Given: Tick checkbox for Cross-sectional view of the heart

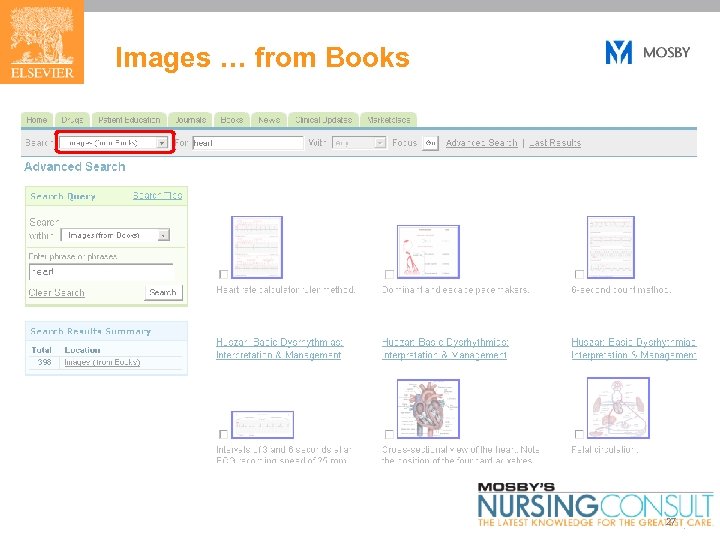Looking at the screenshot, I should [x=389, y=434].
